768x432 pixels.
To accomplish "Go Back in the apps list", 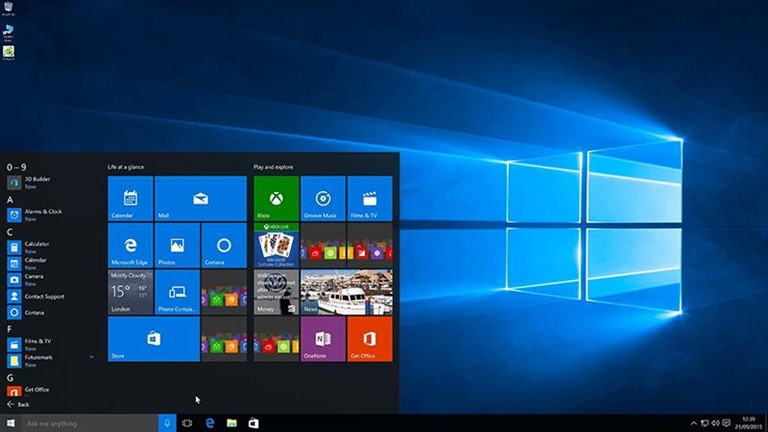I will [x=18, y=405].
